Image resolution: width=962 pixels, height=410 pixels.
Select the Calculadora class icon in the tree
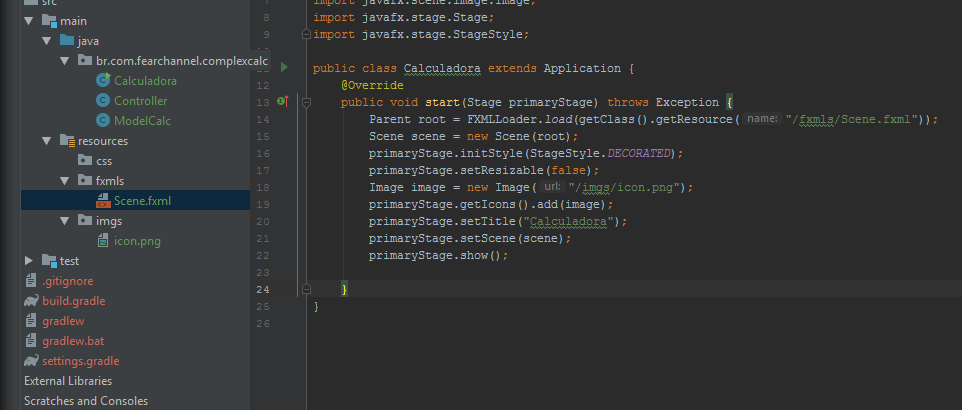103,80
